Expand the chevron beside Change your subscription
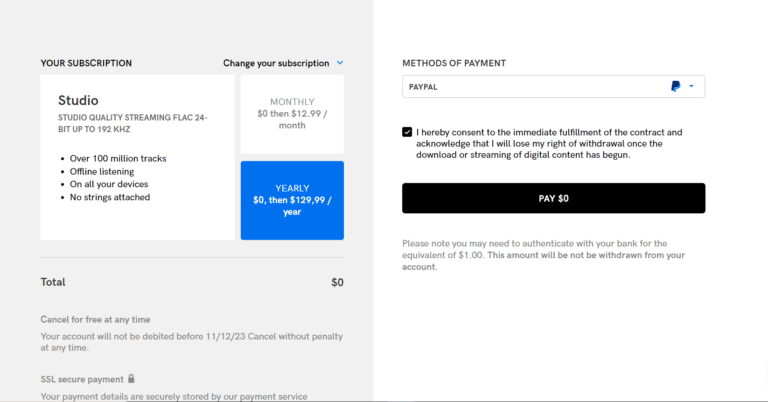Viewport: 768px width, 402px height. [x=340, y=63]
